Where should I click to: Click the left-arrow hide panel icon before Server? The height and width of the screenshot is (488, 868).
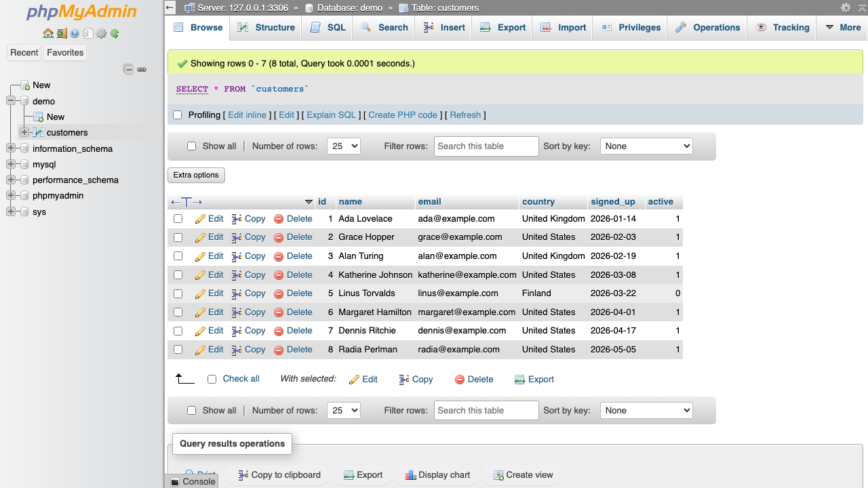(x=170, y=7)
